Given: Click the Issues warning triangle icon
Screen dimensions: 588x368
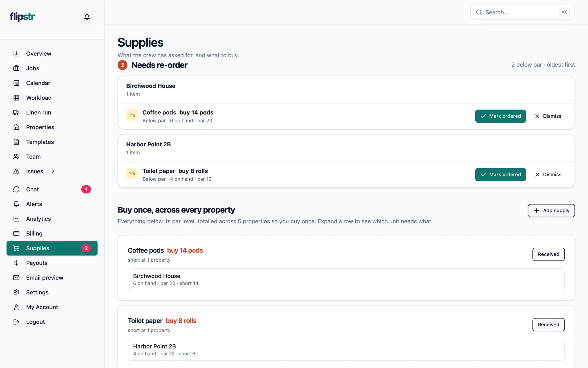Looking at the screenshot, I should (x=16, y=171).
